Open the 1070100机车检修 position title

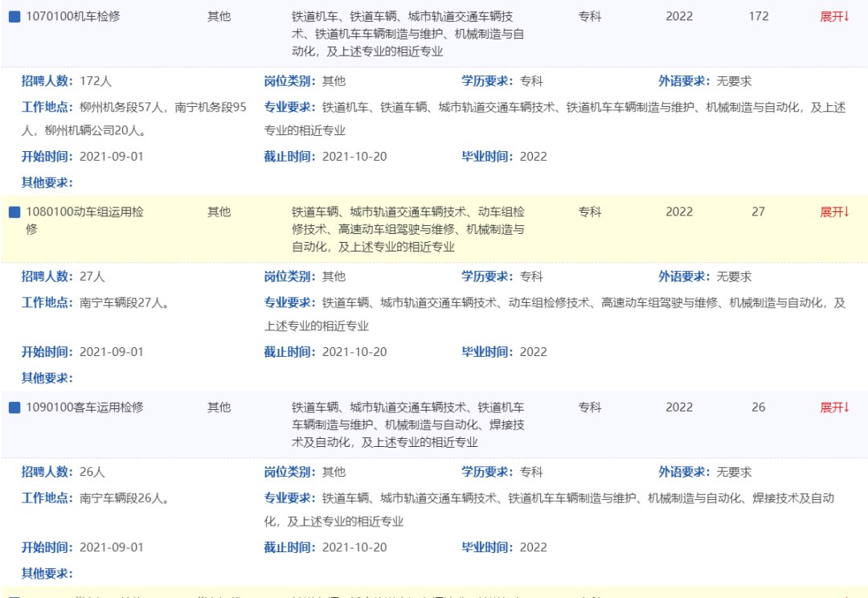point(73,17)
